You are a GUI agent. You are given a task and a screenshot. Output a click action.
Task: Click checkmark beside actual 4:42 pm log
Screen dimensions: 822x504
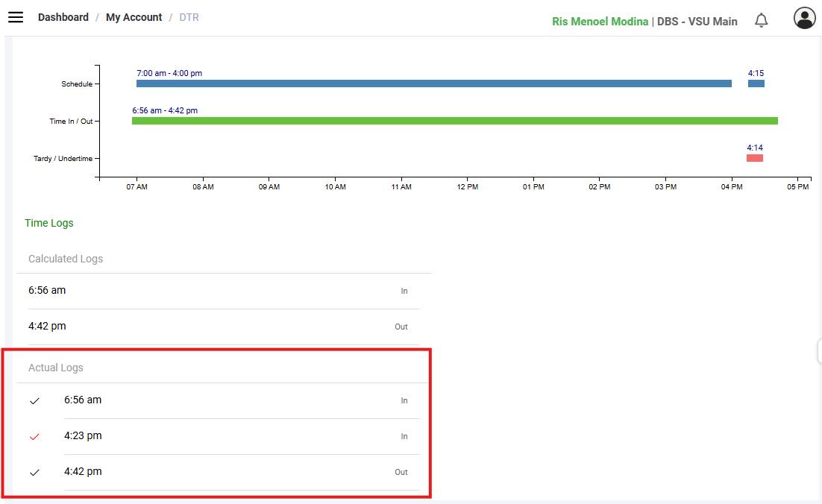34,473
